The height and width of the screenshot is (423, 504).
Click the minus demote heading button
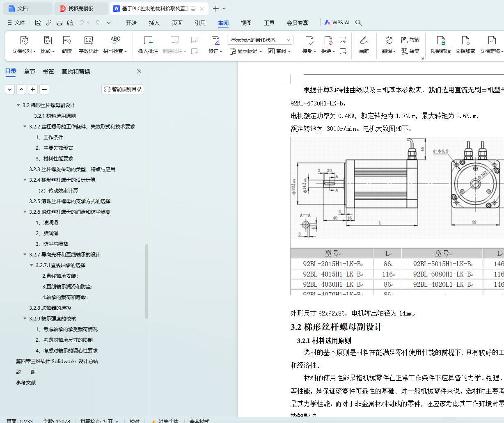tap(44, 89)
